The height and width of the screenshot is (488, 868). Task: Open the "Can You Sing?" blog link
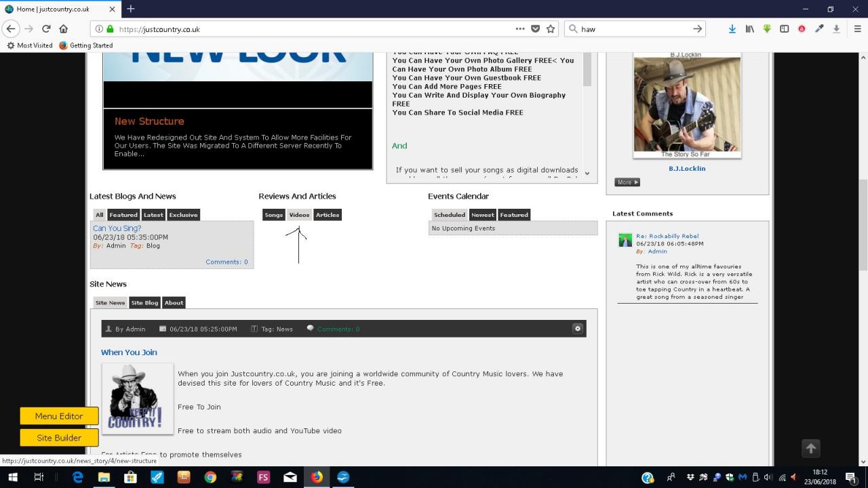click(x=117, y=228)
